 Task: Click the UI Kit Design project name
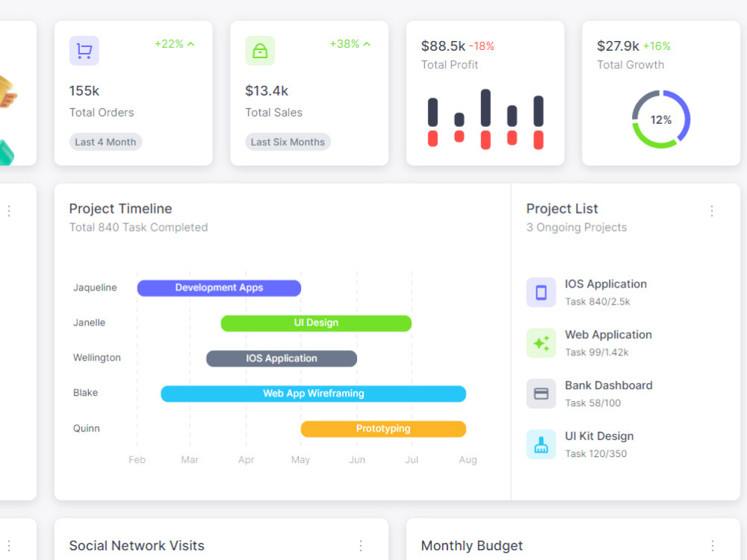599,436
